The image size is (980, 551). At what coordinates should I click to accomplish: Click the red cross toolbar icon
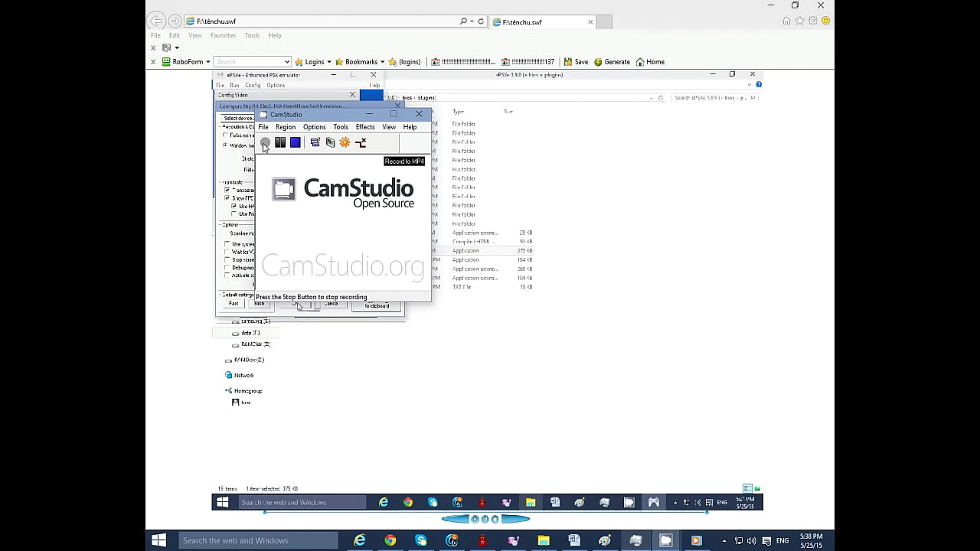coord(361,142)
